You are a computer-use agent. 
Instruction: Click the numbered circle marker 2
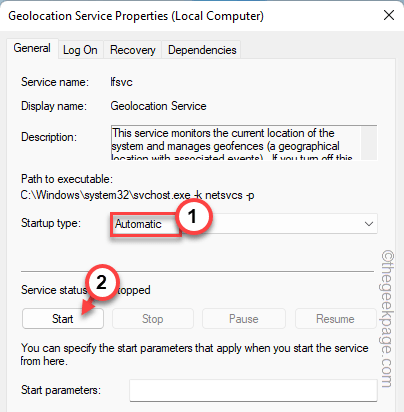102,282
